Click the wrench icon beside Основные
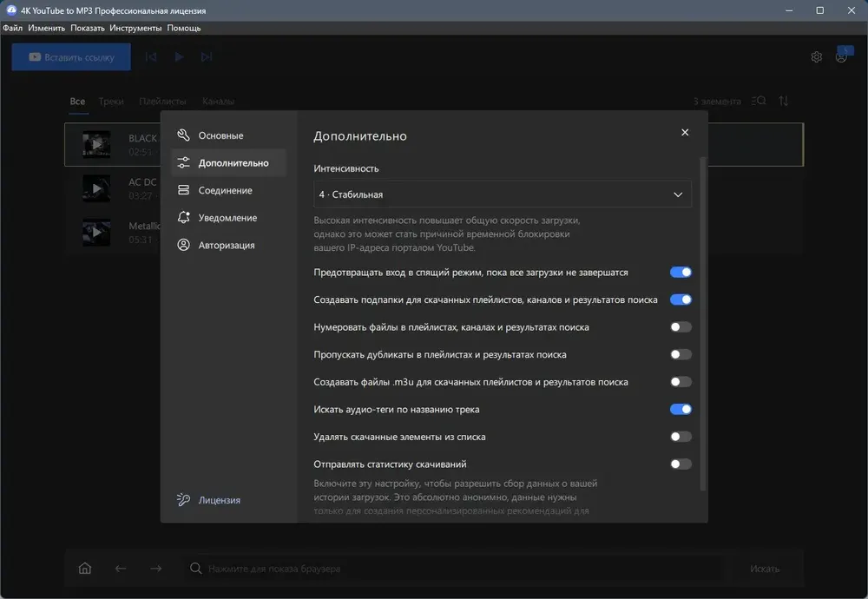The height and width of the screenshot is (599, 868). coord(183,135)
